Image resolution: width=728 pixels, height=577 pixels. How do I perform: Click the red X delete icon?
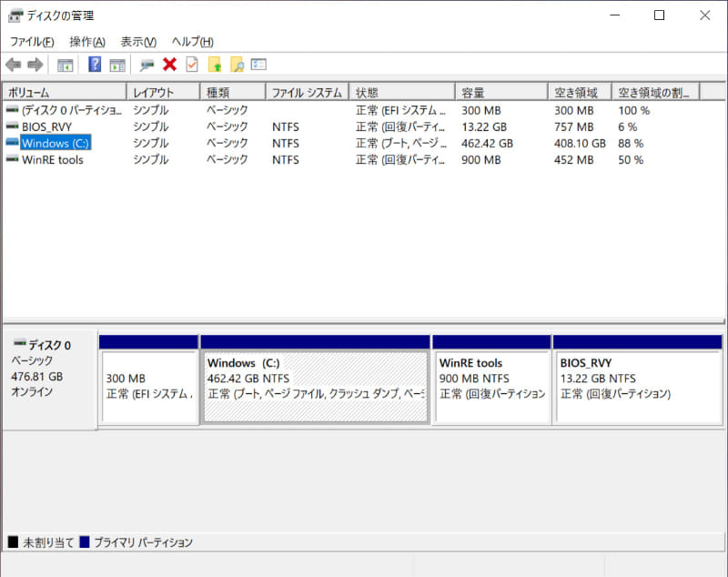pos(169,65)
